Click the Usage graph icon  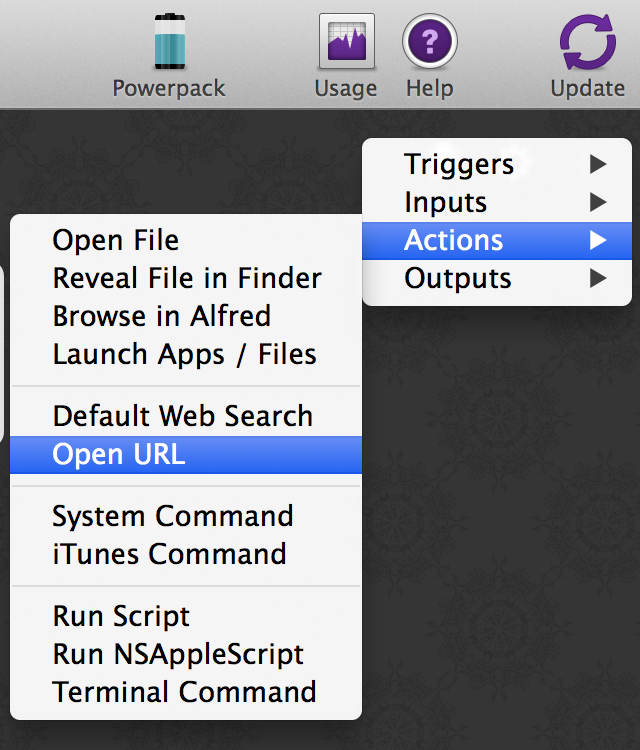(x=346, y=42)
